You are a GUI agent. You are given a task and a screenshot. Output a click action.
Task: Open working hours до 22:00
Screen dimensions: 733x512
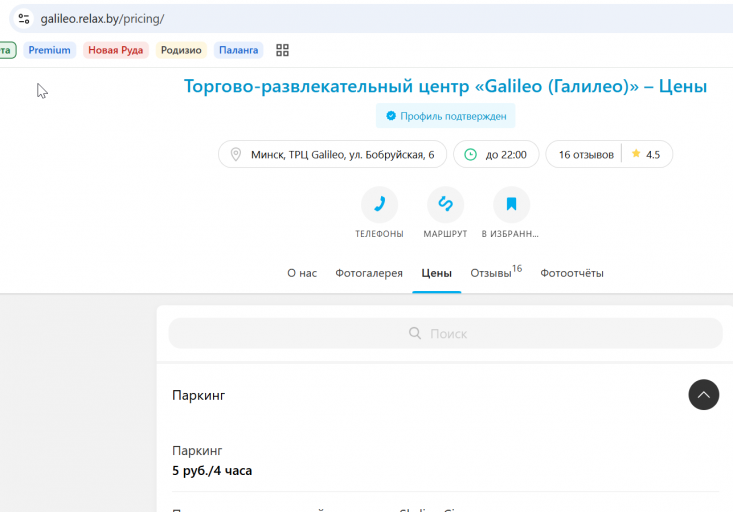[x=496, y=154]
